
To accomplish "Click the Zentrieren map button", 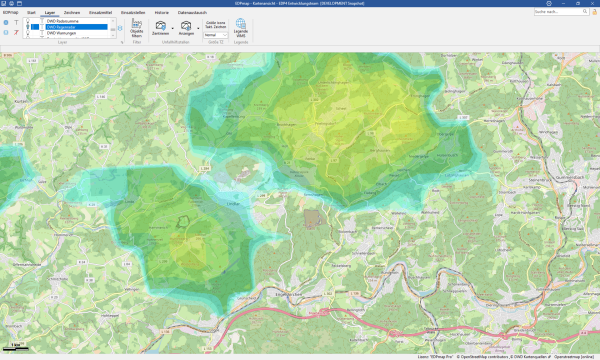I will click(160, 28).
